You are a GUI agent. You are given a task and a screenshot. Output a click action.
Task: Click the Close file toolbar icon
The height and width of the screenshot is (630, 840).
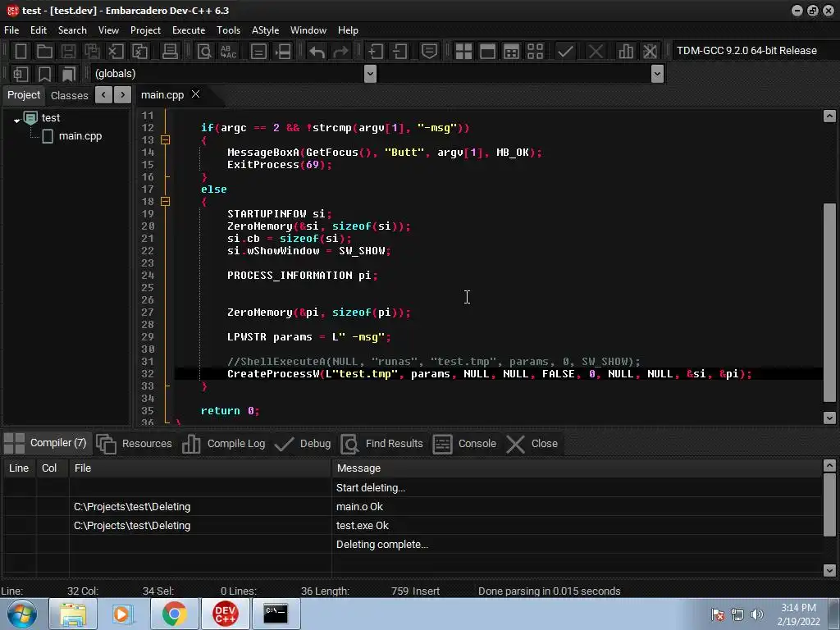(116, 52)
